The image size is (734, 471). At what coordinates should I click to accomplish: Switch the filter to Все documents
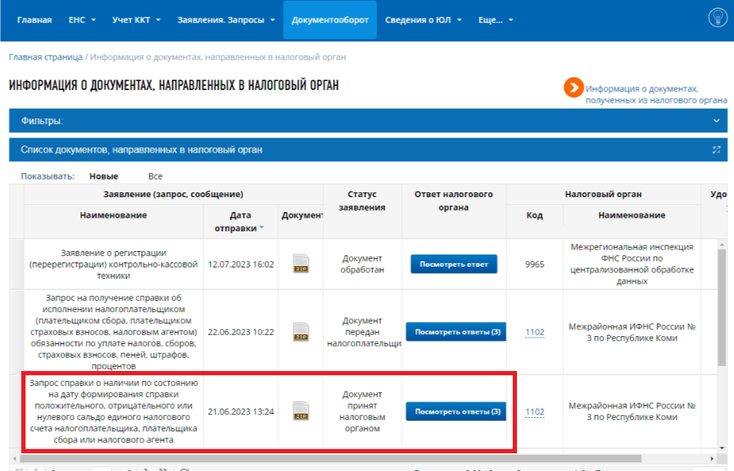155,176
